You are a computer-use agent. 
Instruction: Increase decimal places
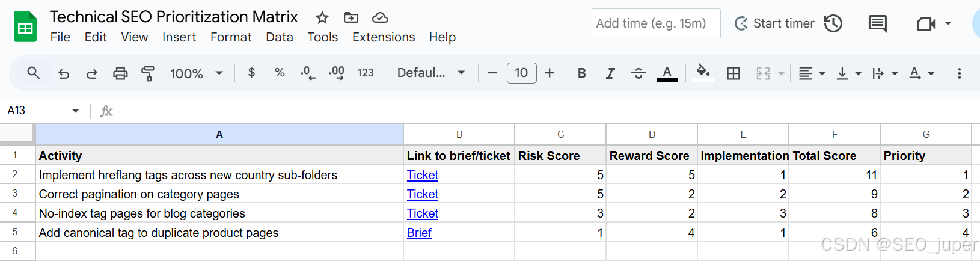[x=337, y=73]
